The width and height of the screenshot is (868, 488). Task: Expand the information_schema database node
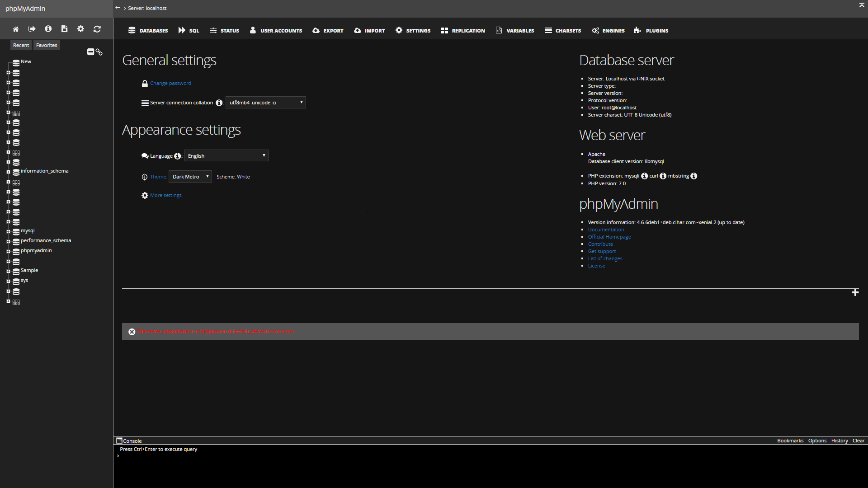coord(8,172)
